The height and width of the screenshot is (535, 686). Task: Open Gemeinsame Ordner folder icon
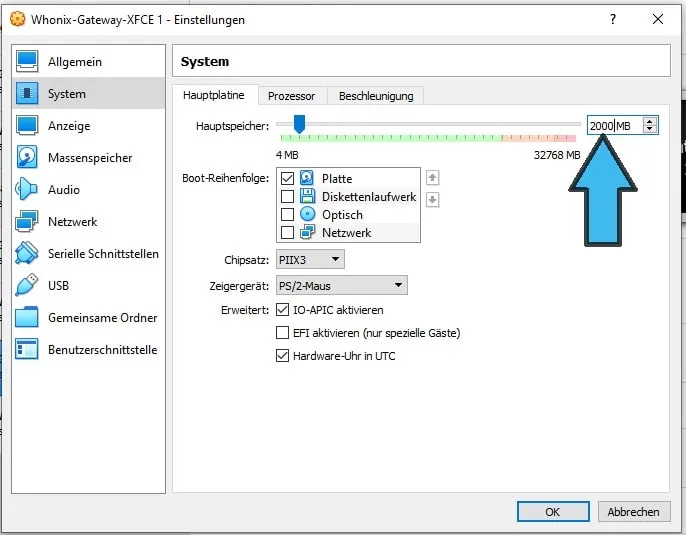[27, 317]
